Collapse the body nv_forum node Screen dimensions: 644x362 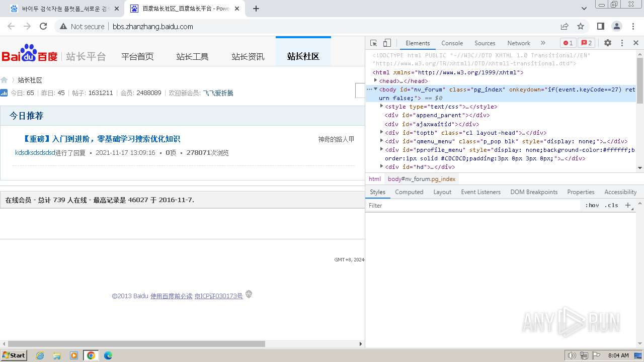[376, 89]
